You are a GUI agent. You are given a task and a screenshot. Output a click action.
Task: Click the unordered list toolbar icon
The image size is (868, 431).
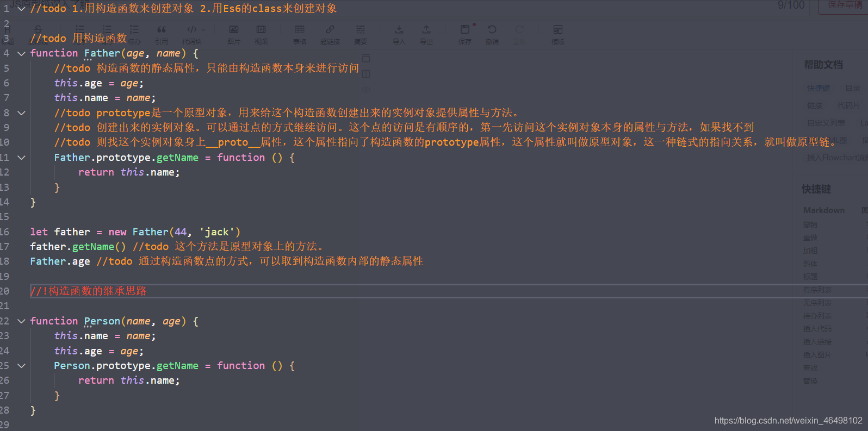pyautogui.click(x=80, y=29)
